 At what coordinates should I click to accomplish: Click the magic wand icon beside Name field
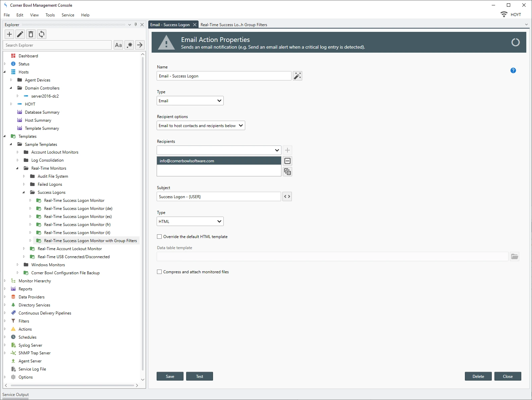coord(297,76)
